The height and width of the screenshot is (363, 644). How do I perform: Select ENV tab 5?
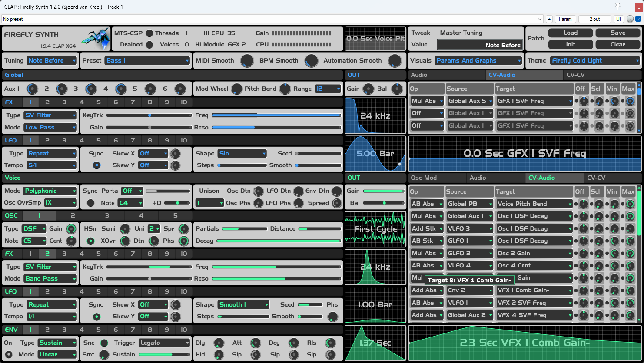99,330
